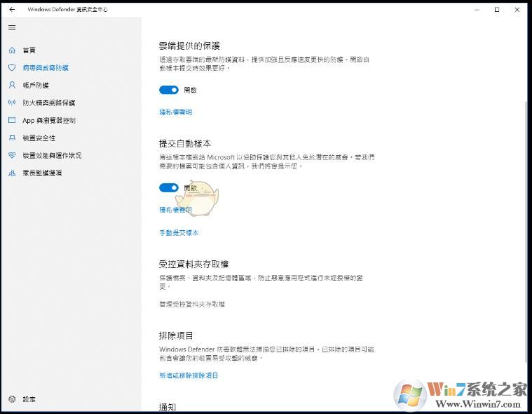Go to 裝置效能與運作狀況 menu item
This screenshot has width=532, height=414.
click(x=52, y=155)
